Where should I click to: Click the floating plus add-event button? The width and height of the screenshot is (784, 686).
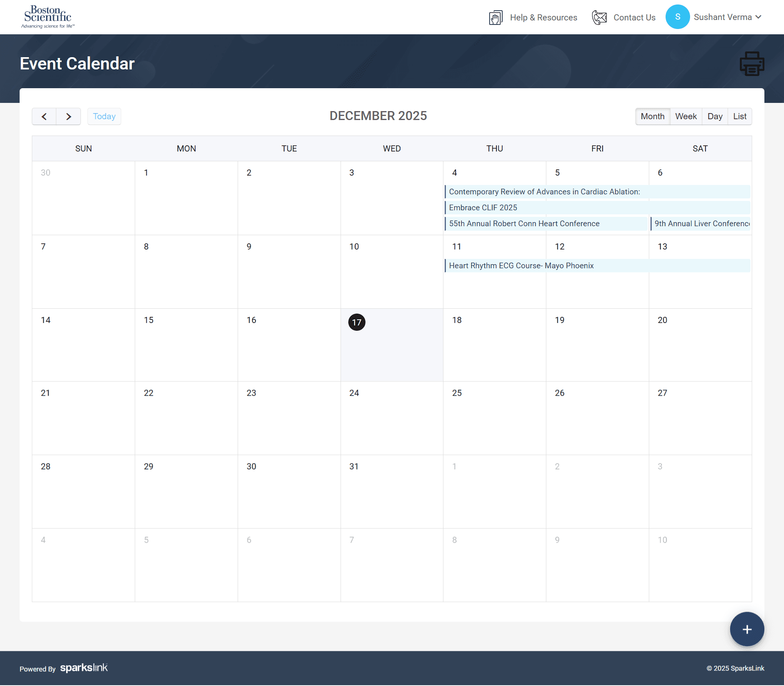tap(747, 629)
